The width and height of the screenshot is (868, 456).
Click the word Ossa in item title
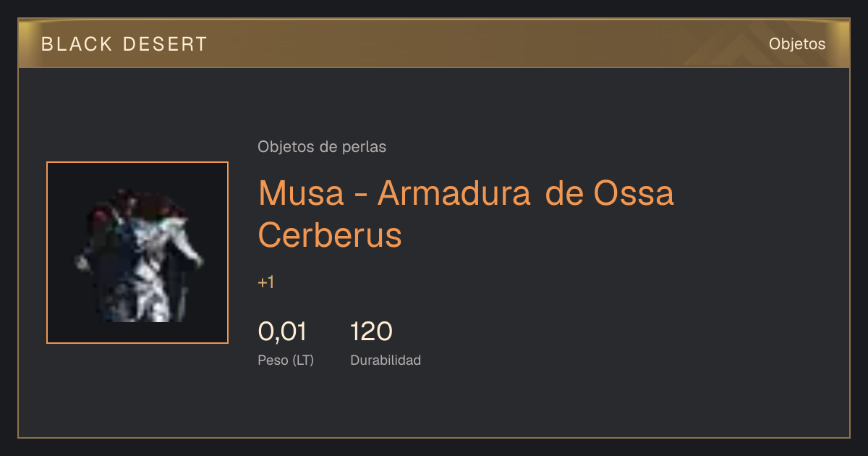(634, 193)
